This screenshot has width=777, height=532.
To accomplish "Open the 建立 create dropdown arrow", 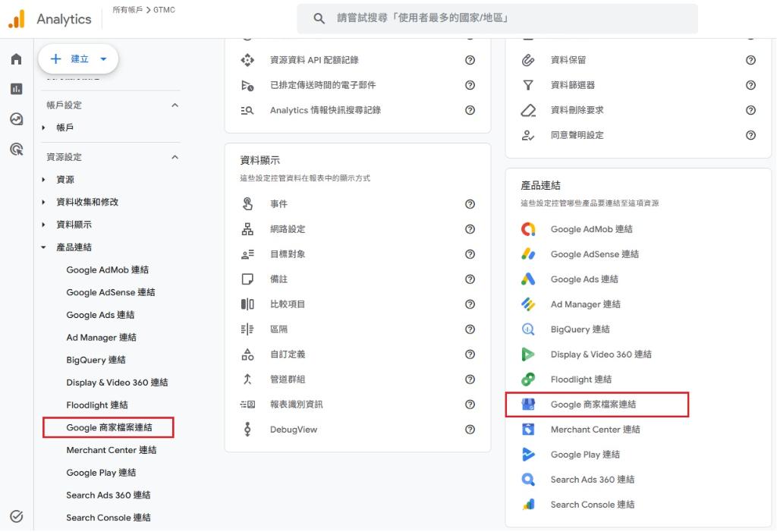I will [x=103, y=59].
